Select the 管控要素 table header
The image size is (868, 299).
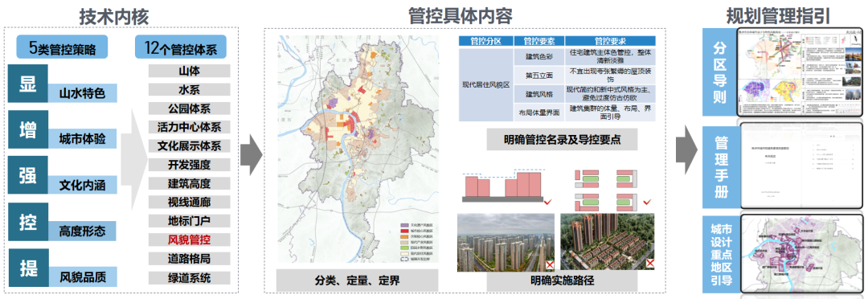point(538,41)
